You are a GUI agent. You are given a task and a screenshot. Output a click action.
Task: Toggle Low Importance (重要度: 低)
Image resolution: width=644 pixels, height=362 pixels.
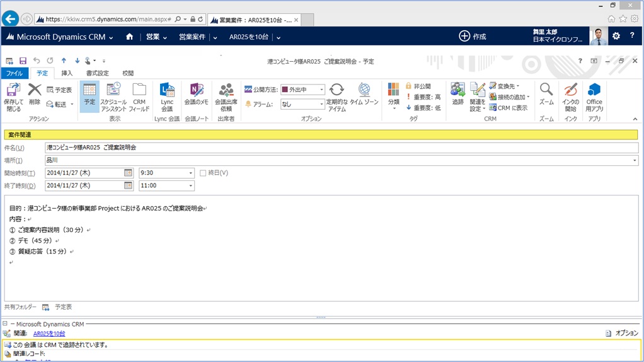[423, 108]
